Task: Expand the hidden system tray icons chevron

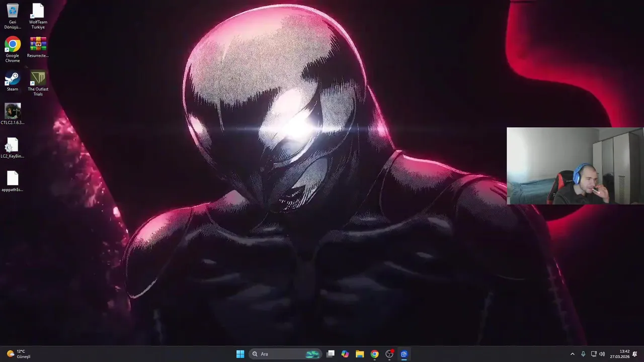Action: (572, 354)
